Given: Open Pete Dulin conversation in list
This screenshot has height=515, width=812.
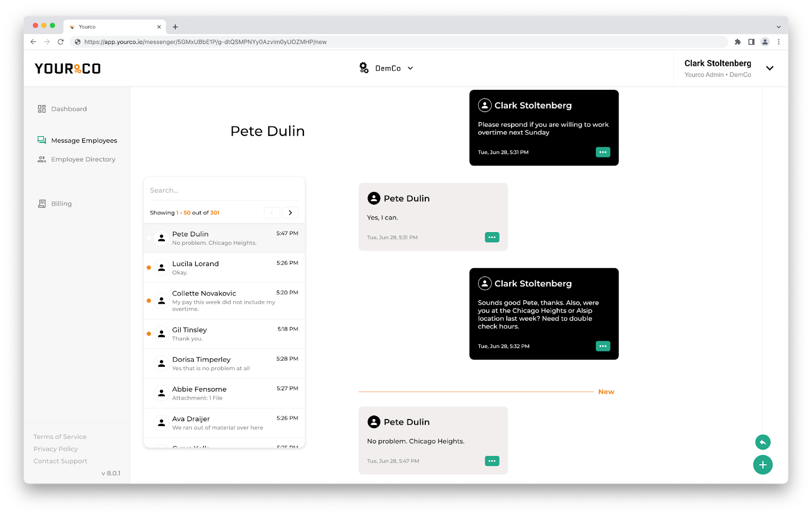Looking at the screenshot, I should [224, 238].
